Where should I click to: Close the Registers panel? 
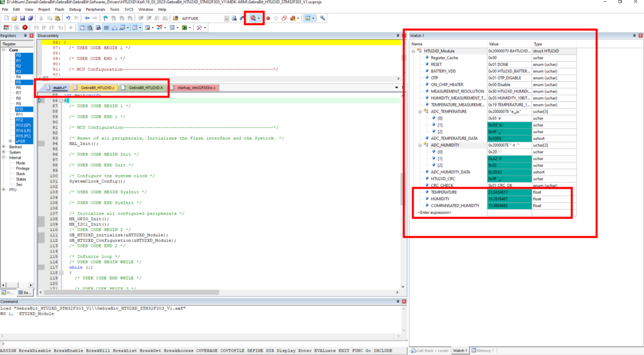coord(31,36)
